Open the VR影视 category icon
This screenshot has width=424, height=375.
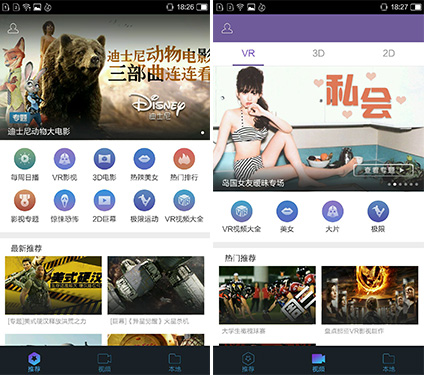[65, 159]
